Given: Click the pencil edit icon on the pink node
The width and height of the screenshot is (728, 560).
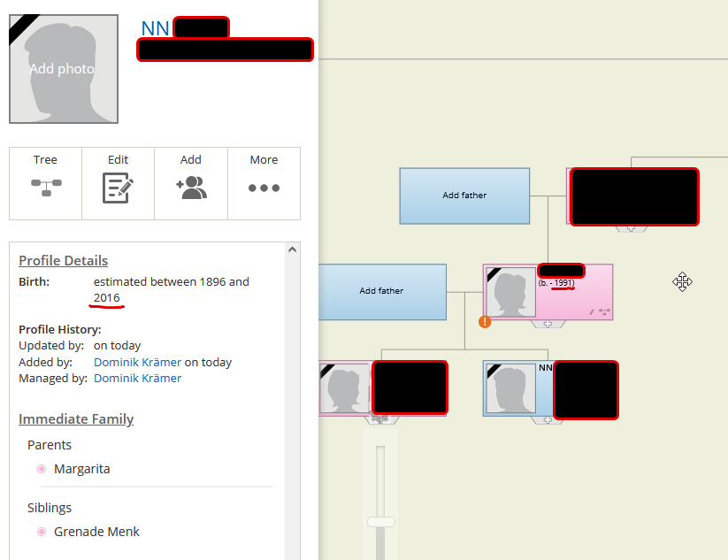Looking at the screenshot, I should point(592,311).
